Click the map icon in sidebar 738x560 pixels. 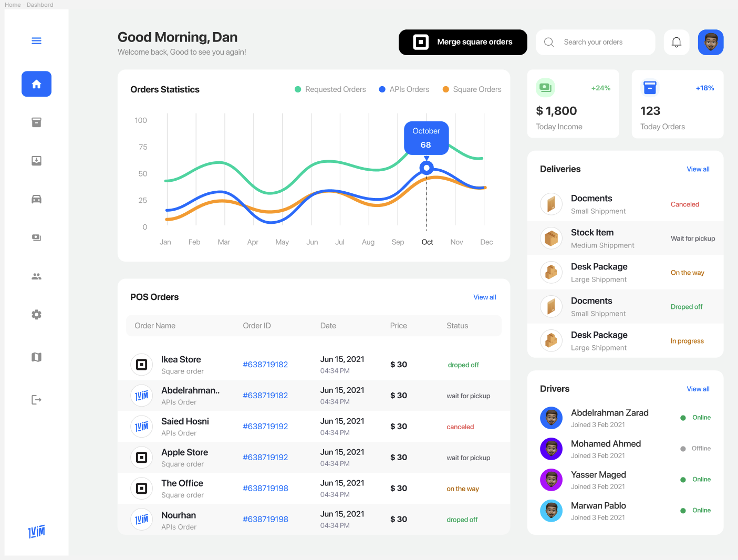(36, 357)
